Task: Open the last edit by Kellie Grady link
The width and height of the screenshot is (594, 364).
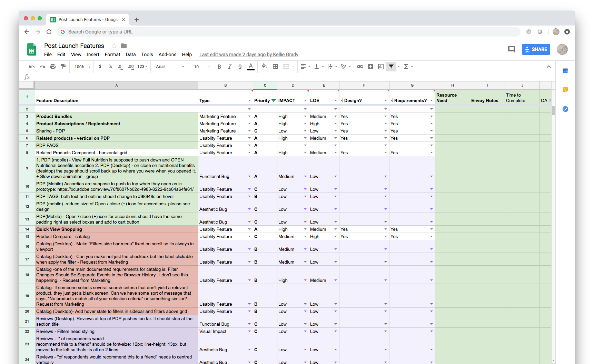Action: (x=249, y=55)
